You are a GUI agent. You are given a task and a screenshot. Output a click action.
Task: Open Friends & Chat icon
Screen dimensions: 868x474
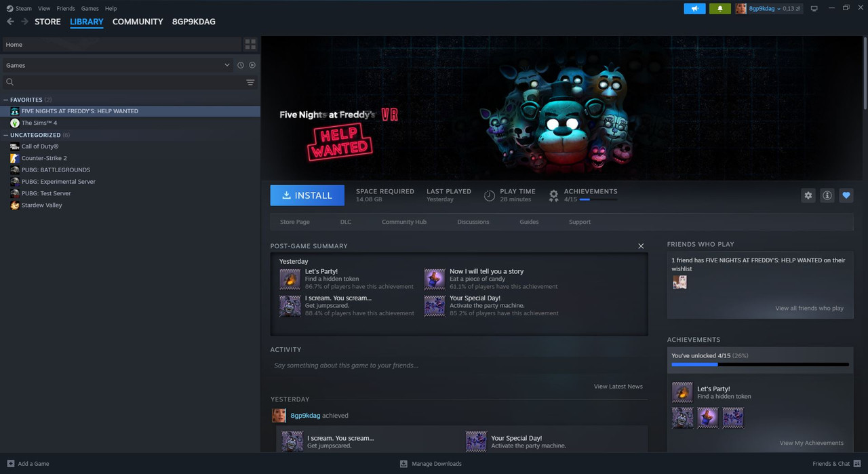pyautogui.click(x=857, y=464)
